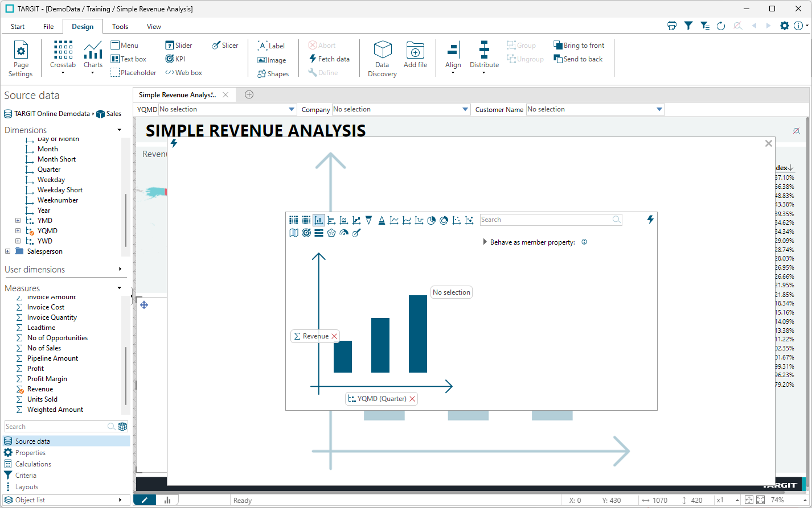Remove YQMD (Quarter) from chart axis

412,399
